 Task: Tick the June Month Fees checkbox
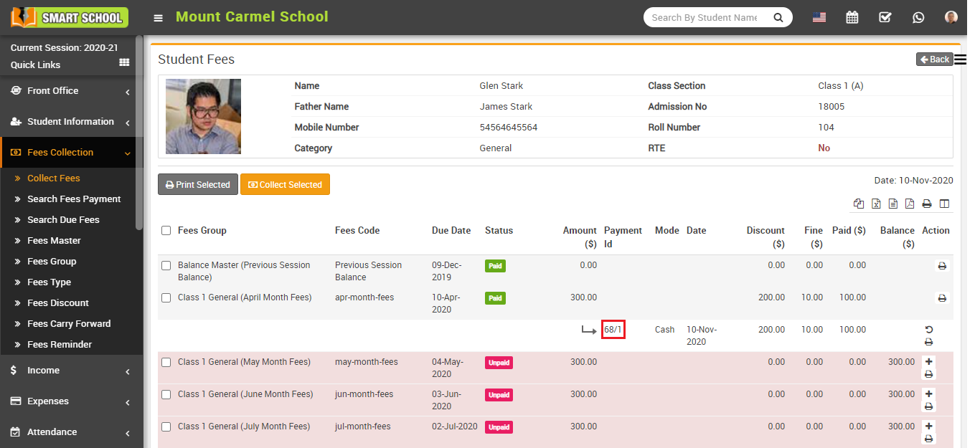166,394
